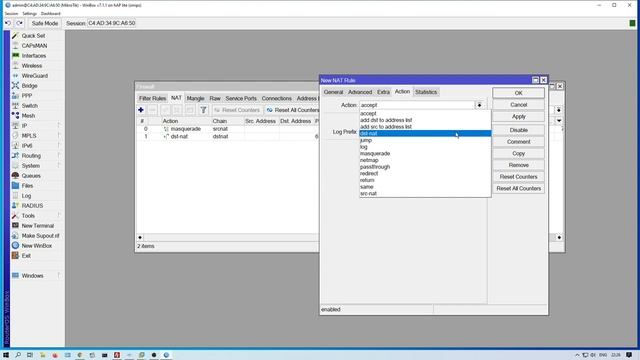Click the Action field showing accept

(x=417, y=105)
